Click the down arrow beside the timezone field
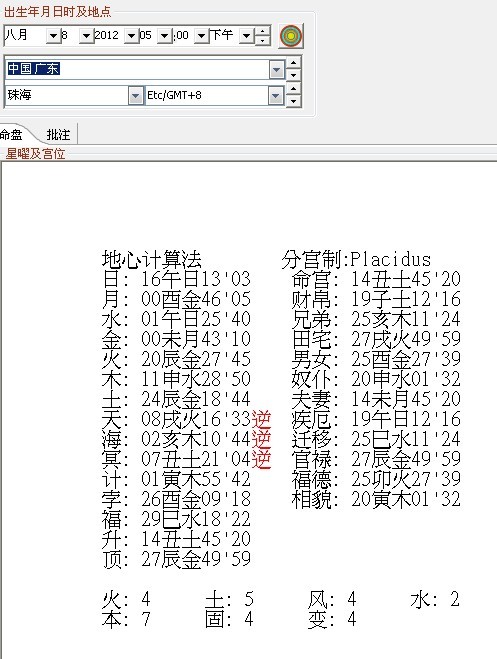Screen dimensions: 497x659 [293, 101]
